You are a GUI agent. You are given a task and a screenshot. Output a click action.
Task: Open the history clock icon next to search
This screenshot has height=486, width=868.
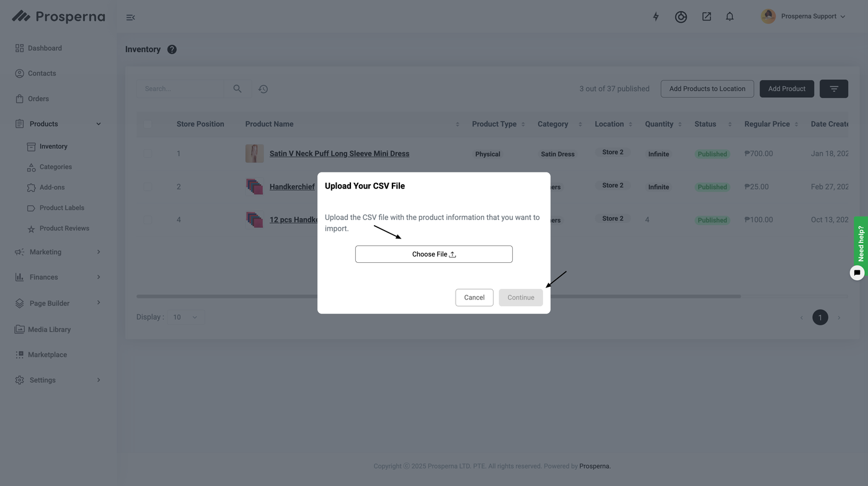coord(263,89)
